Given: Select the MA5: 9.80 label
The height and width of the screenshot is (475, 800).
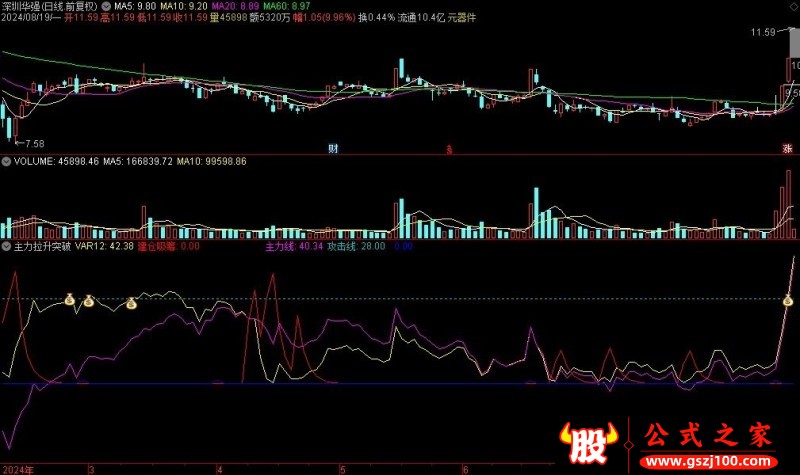Looking at the screenshot, I should [x=135, y=7].
